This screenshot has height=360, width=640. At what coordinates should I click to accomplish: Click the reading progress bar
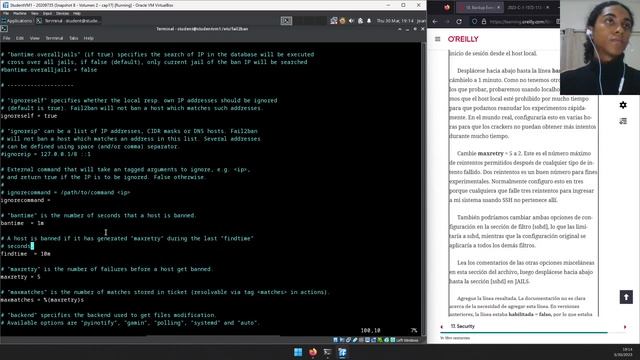pyautogui.click(x=533, y=333)
